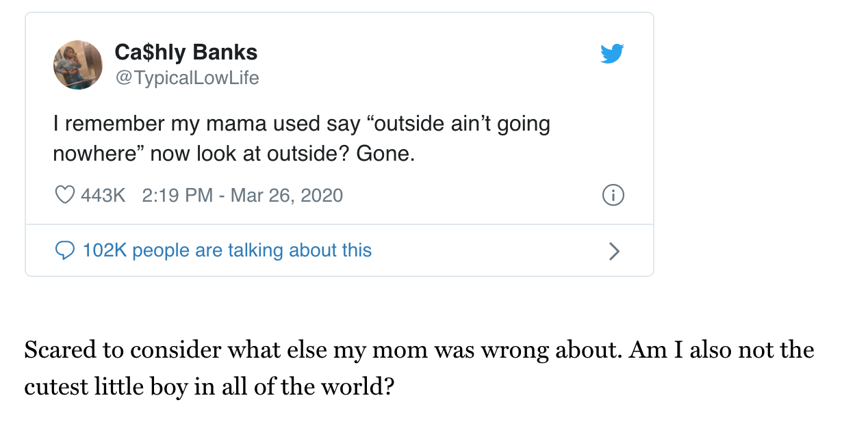Click the reply speech bubble icon
The image size is (868, 424).
(x=64, y=251)
